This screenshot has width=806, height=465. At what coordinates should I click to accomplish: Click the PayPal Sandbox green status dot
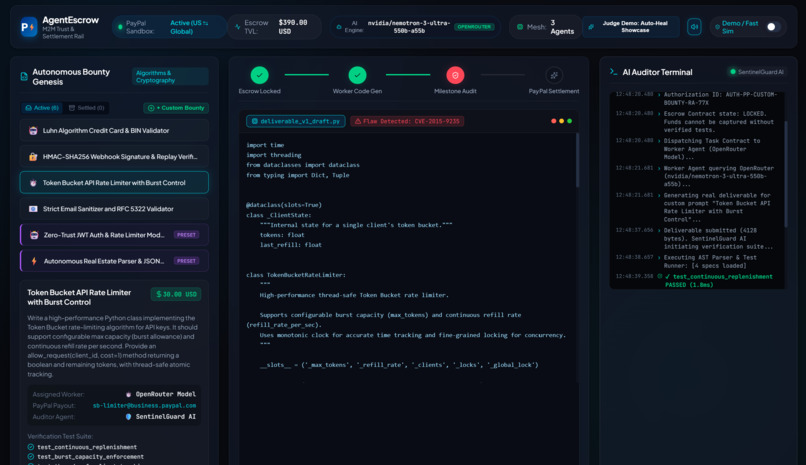[120, 27]
